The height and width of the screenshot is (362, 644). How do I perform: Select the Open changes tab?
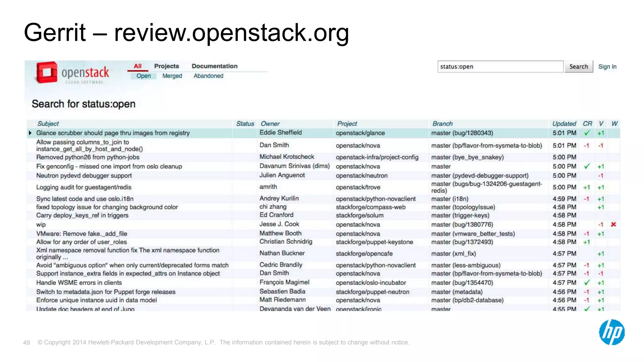[x=143, y=76]
